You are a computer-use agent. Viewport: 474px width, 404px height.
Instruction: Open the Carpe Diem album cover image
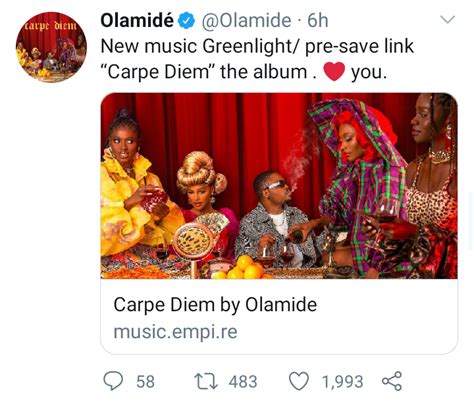click(279, 186)
